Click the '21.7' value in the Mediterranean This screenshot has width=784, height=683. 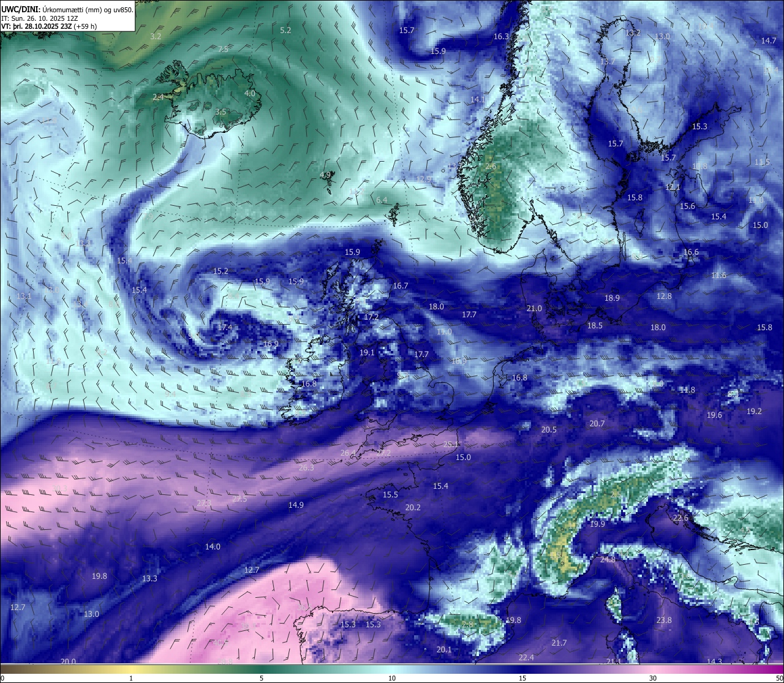559,643
